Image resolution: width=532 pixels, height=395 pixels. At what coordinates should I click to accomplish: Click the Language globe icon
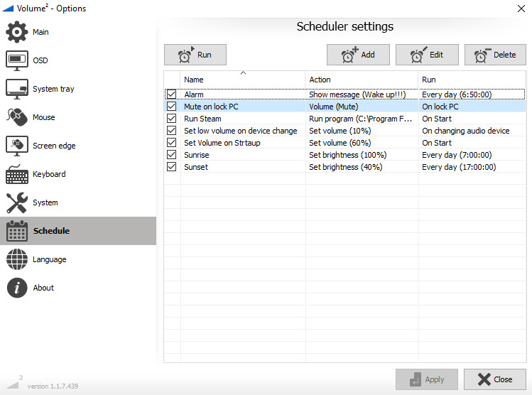(17, 259)
